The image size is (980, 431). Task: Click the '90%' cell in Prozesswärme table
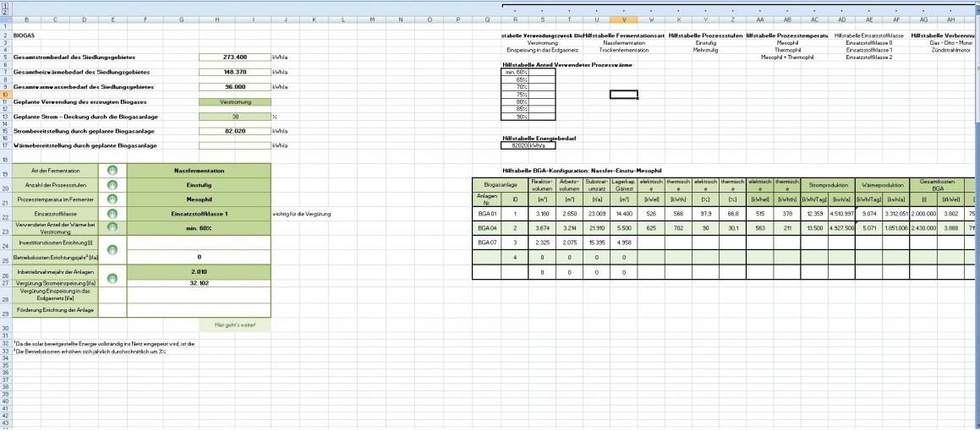click(515, 117)
